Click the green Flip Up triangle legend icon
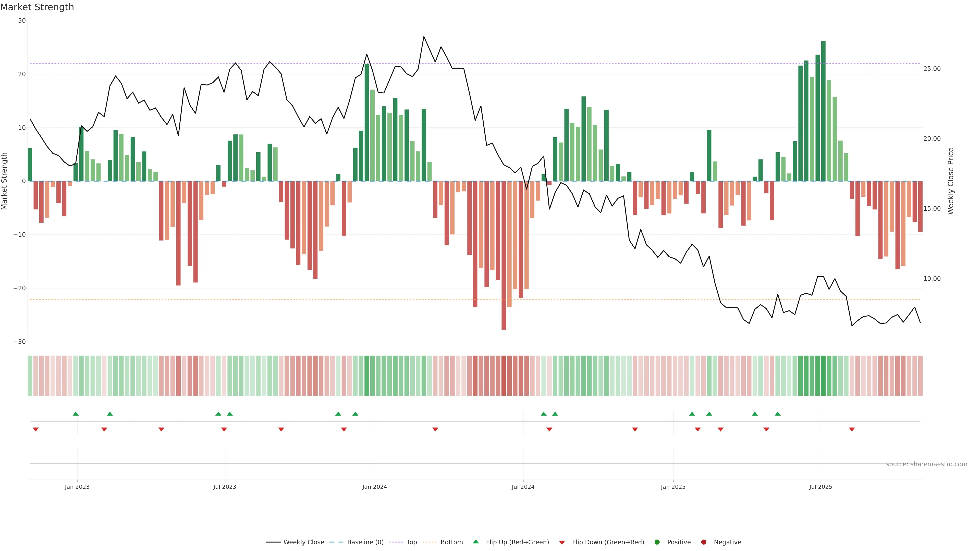This screenshot has height=551, width=980. click(x=475, y=542)
